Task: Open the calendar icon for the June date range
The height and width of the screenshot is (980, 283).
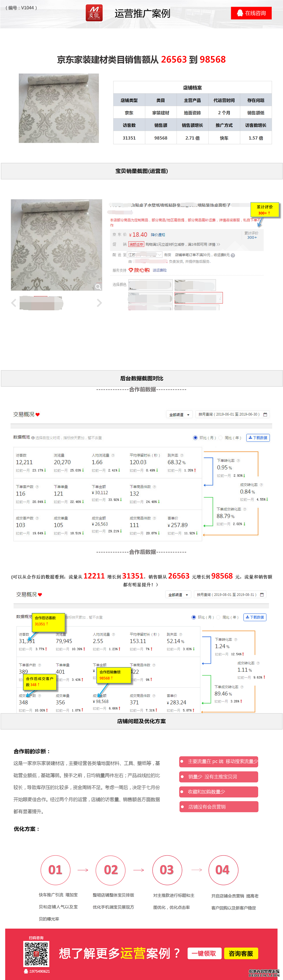Action: coord(265,414)
